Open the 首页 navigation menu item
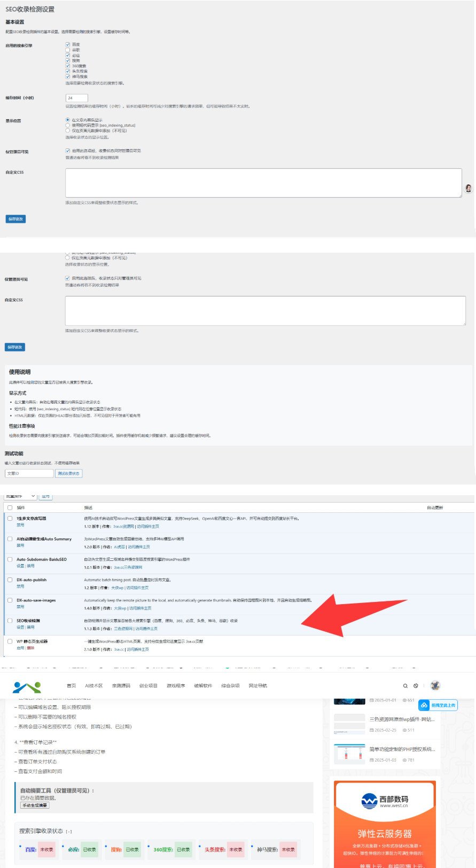 [x=71, y=686]
